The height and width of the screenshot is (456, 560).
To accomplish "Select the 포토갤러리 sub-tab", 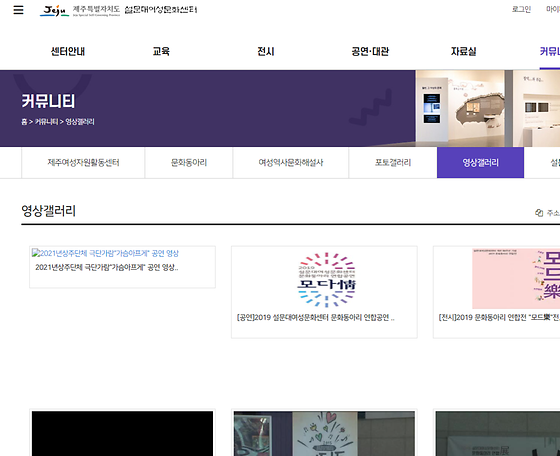I will 393,162.
